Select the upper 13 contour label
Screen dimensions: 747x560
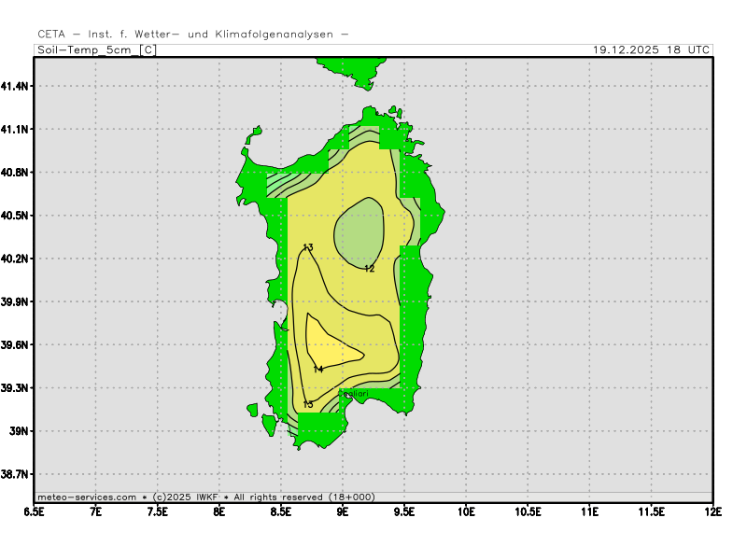click(x=307, y=247)
